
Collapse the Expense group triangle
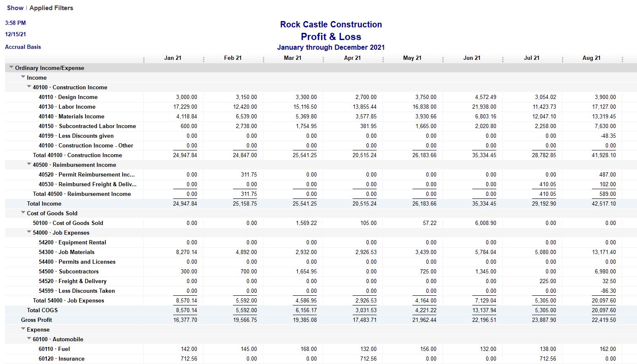pos(23,329)
